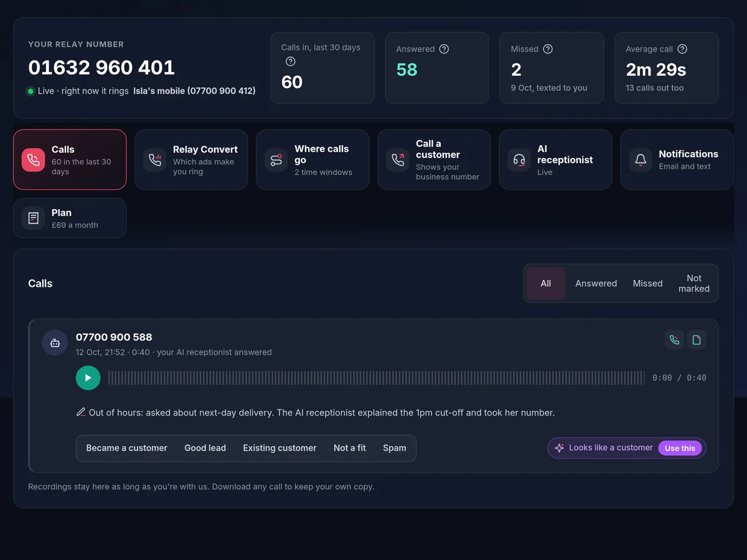Click the help icon beside Average call
The width and height of the screenshot is (747, 560).
pyautogui.click(x=682, y=49)
